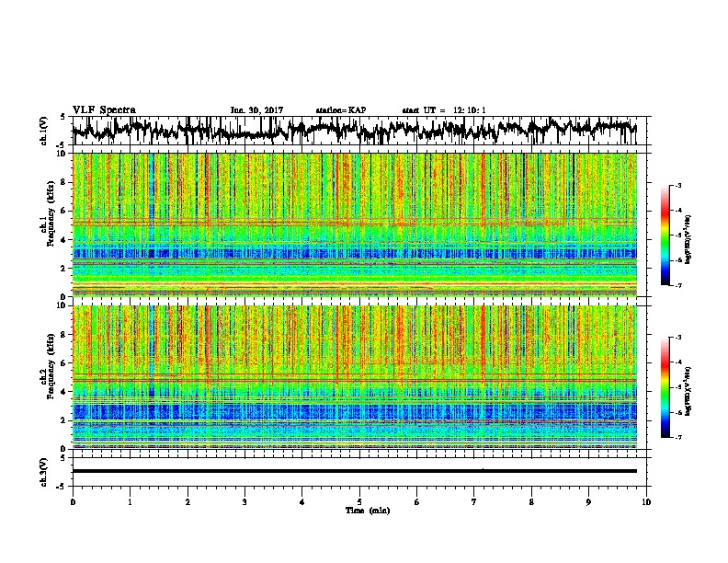Click the ch.2 colorbar log(PSD) label
This screenshot has height=563, width=728.
[688, 391]
